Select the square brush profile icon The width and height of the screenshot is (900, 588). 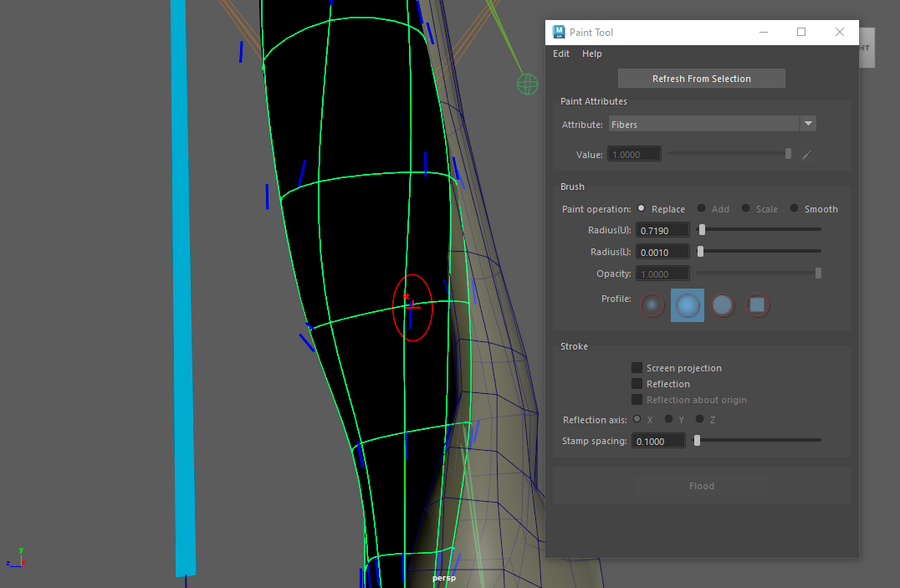point(758,305)
